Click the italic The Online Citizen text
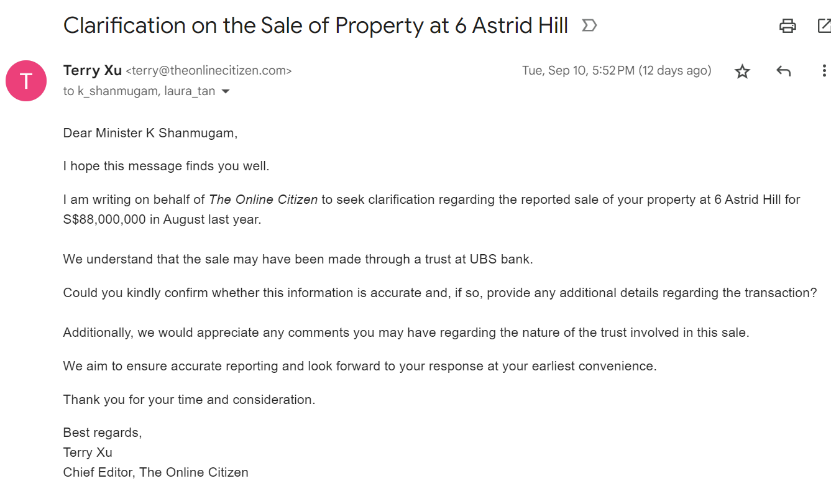 pos(264,199)
